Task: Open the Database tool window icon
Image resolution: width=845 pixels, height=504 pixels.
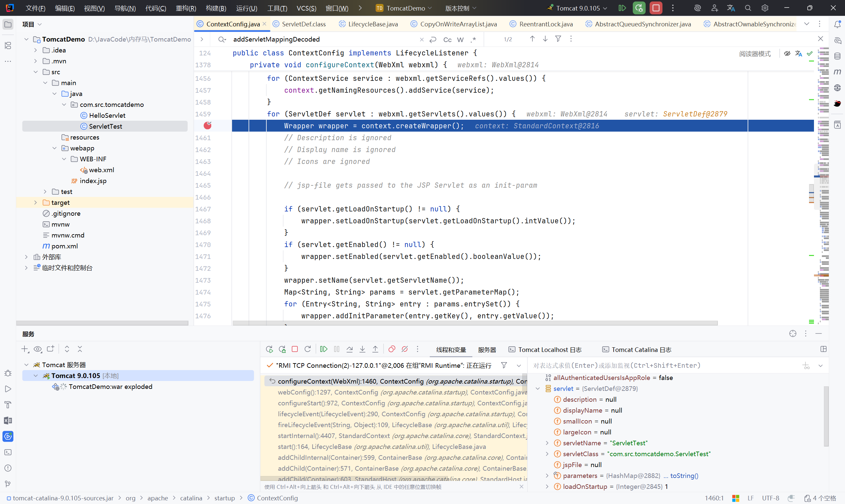Action: (x=837, y=56)
